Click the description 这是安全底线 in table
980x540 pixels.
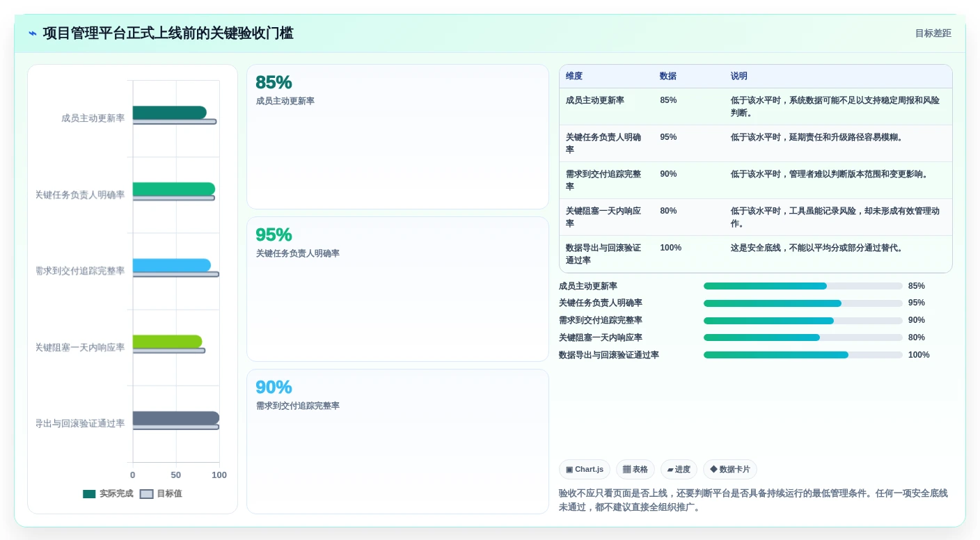[816, 248]
